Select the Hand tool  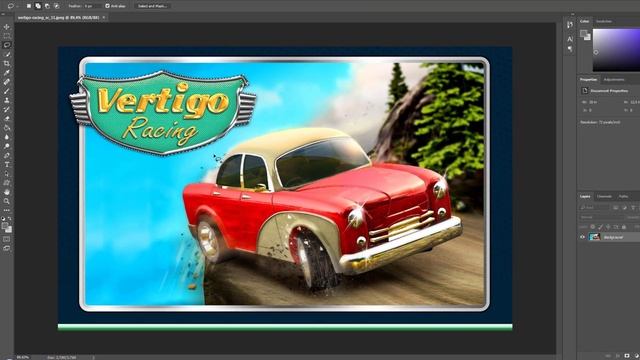click(x=7, y=192)
